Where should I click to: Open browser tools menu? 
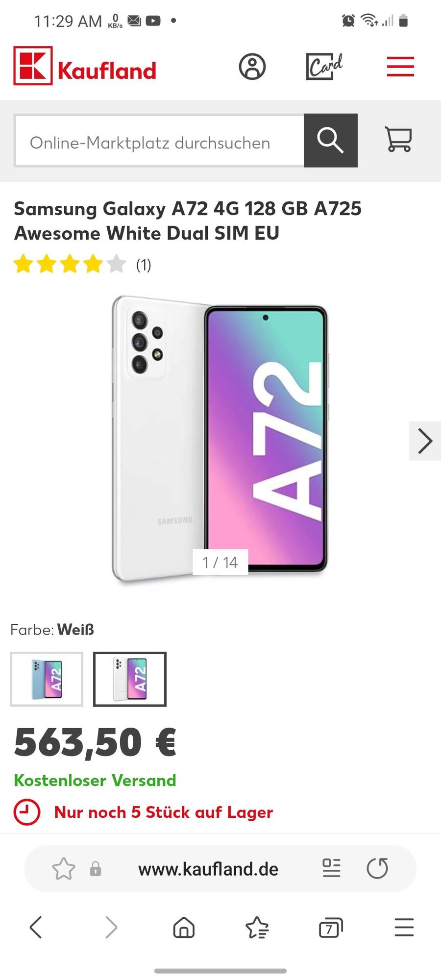point(404,928)
